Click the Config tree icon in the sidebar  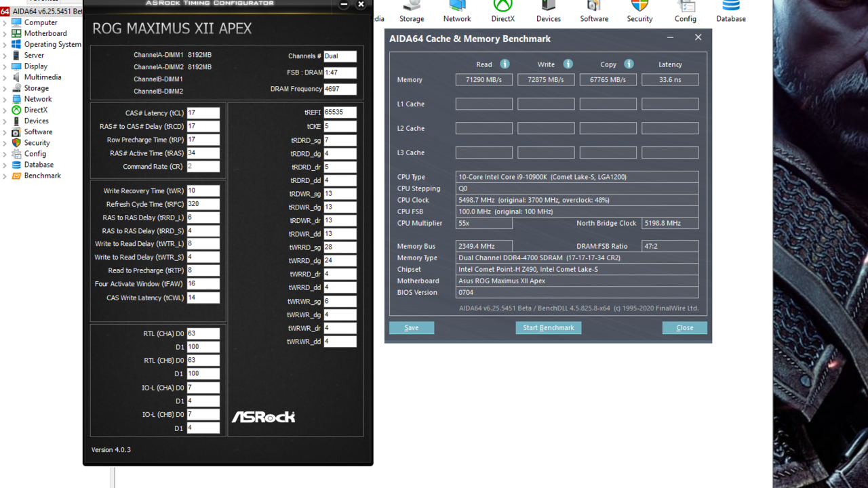pos(16,153)
